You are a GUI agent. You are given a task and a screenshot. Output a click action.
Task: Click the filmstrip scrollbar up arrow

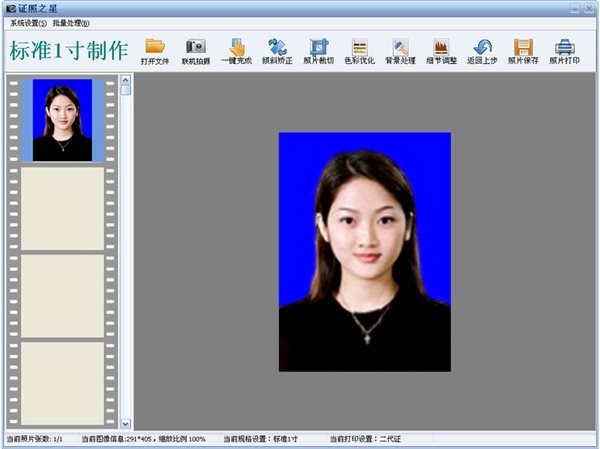tap(126, 79)
